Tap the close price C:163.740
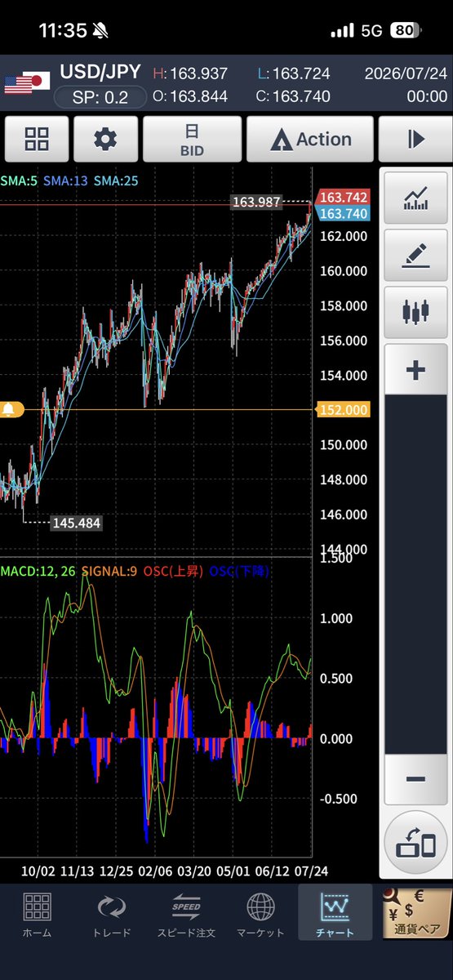Image resolution: width=453 pixels, height=980 pixels. [294, 96]
